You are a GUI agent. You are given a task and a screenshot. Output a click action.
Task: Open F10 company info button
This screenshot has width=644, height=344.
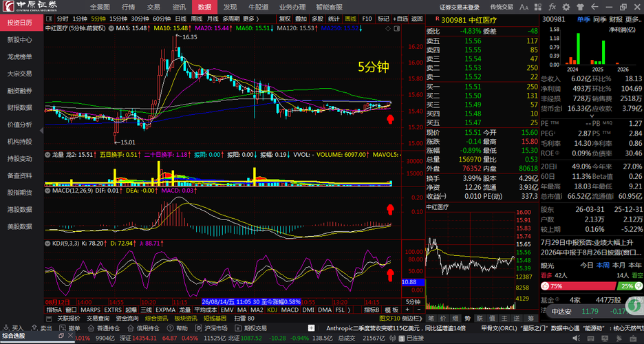(x=367, y=19)
